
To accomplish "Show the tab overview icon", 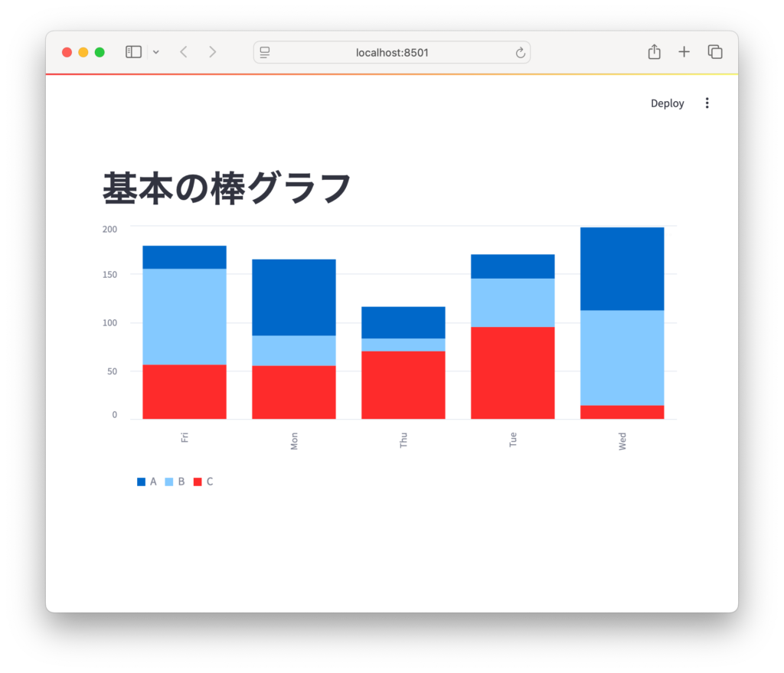I will pyautogui.click(x=715, y=52).
